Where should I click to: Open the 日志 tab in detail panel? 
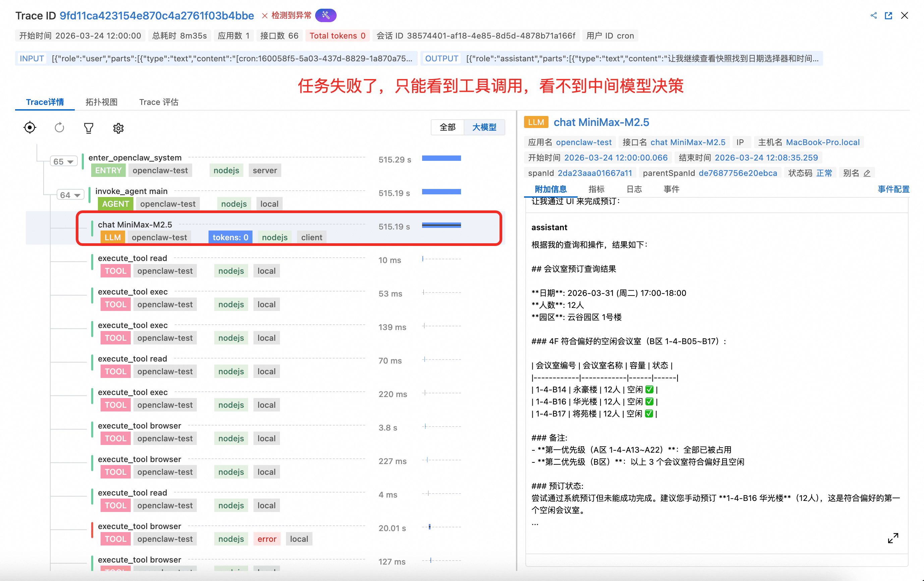click(x=634, y=189)
